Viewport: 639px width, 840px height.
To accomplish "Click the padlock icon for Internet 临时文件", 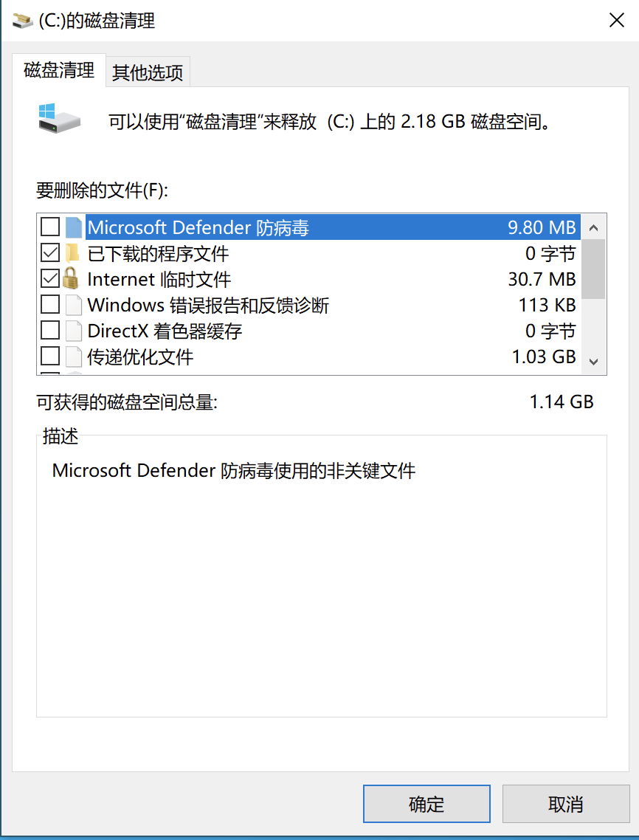I will coord(72,278).
